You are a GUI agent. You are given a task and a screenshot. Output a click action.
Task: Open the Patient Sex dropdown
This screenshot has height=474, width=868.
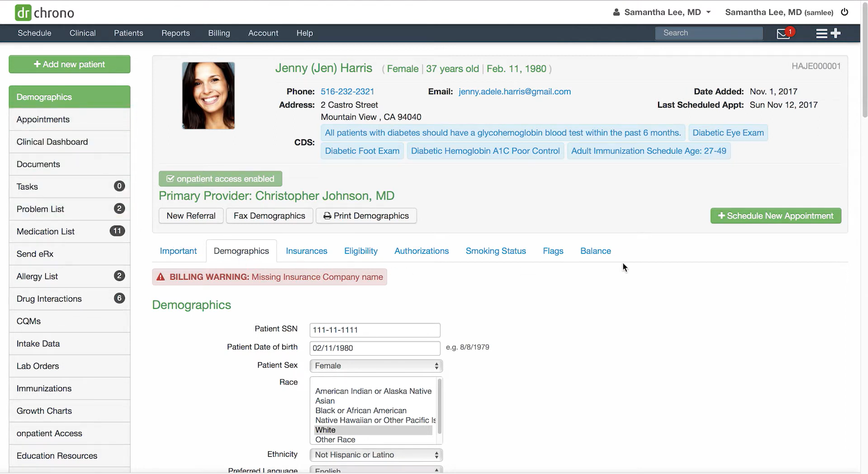click(x=375, y=365)
